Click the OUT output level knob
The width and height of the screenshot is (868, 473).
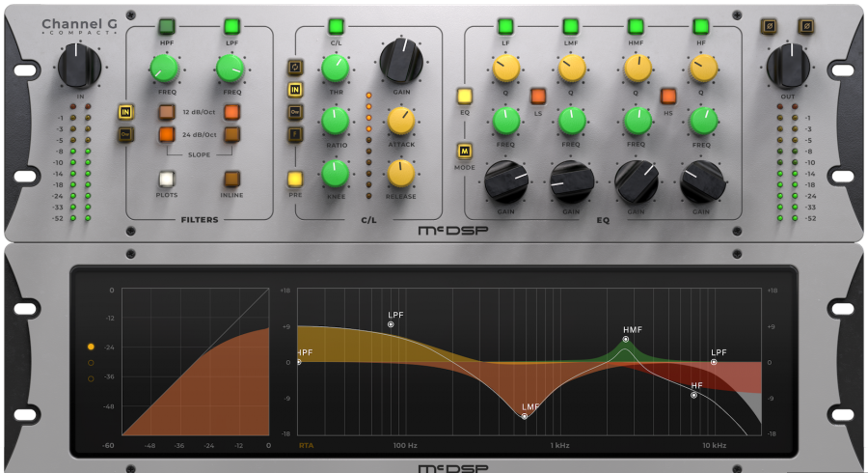[788, 67]
